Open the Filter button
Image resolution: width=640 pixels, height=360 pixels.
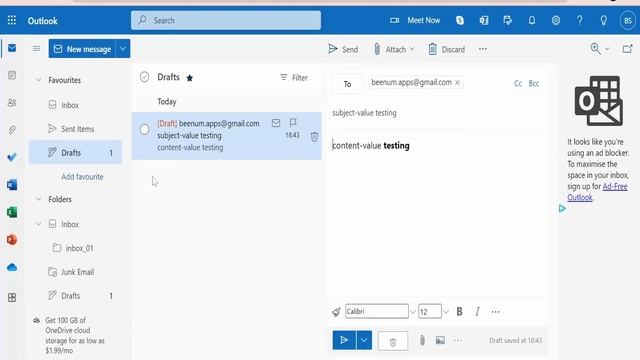pyautogui.click(x=294, y=78)
